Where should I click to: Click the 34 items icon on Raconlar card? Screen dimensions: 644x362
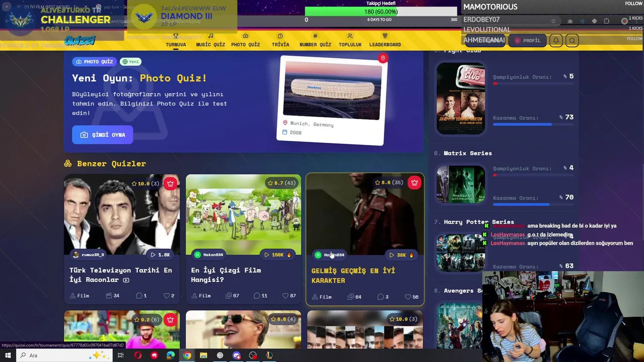coord(109,296)
